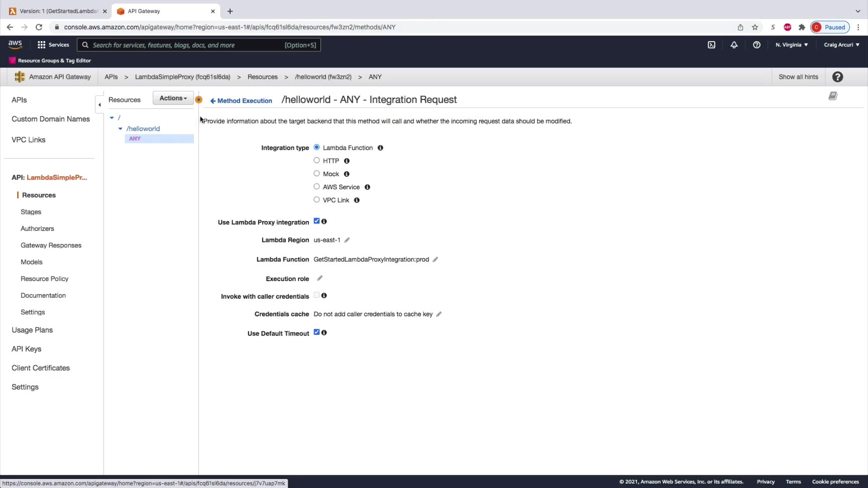Click the browser address bar URL
The image size is (868, 488).
[230, 27]
